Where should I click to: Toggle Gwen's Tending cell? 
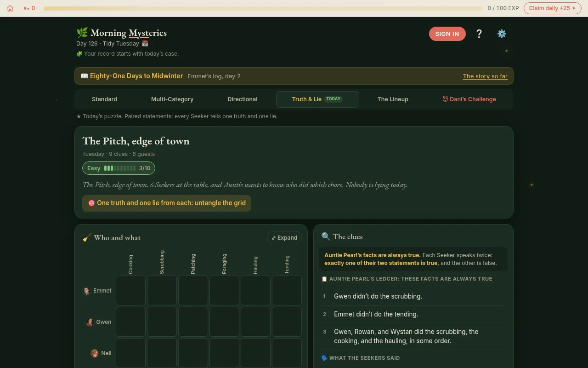point(287,322)
